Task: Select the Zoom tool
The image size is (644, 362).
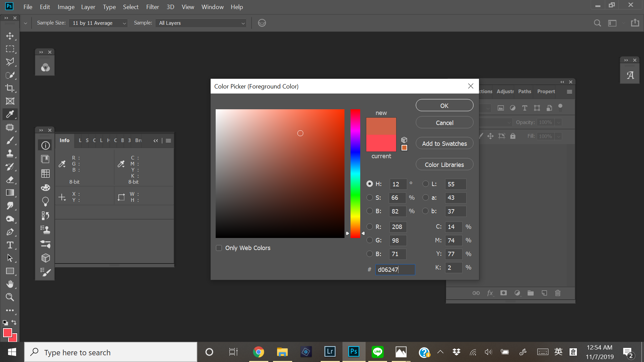Action: [10, 297]
